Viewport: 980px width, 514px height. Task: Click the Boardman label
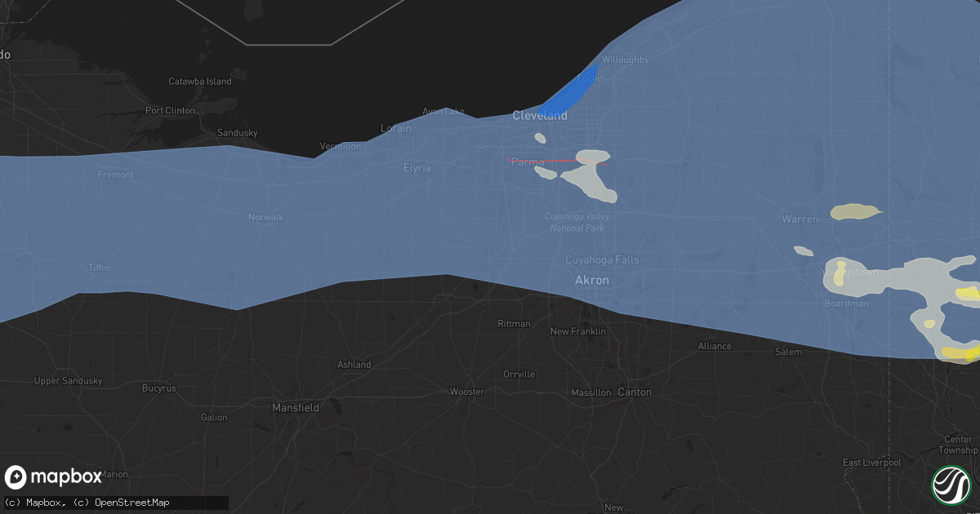click(x=847, y=304)
